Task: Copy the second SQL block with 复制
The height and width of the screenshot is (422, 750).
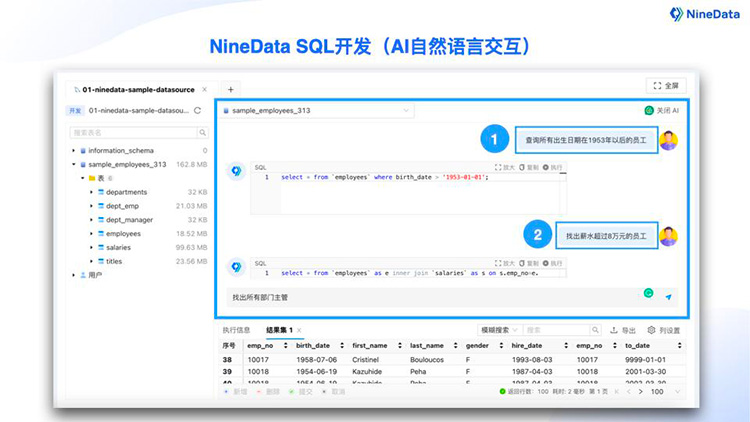Action: click(527, 263)
